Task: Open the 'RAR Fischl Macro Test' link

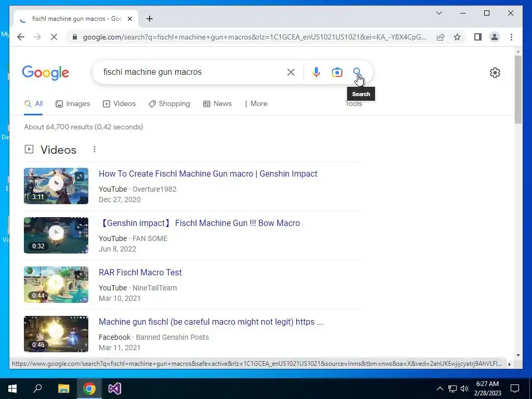Action: point(140,272)
